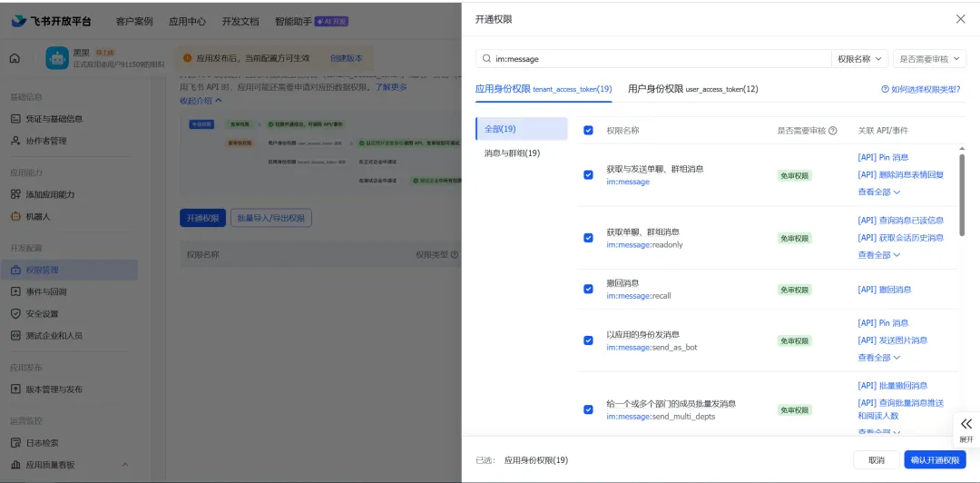This screenshot has width=980, height=483.
Task: Click the help icon beside 是否需要审核 header
Action: pyautogui.click(x=832, y=131)
